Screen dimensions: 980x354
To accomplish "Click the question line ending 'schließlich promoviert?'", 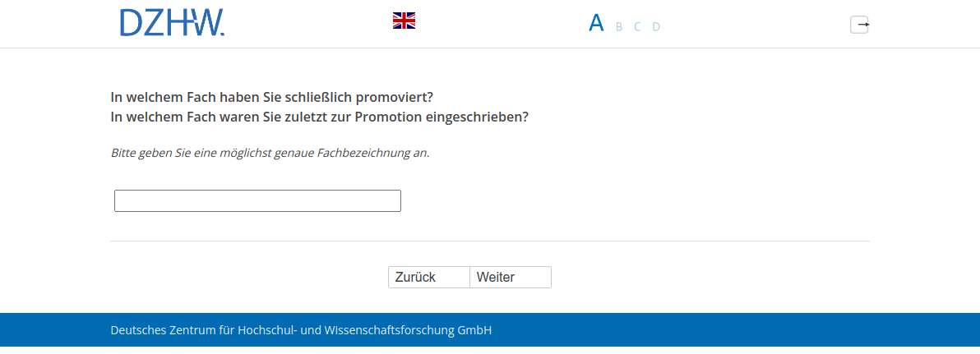I will (x=271, y=97).
